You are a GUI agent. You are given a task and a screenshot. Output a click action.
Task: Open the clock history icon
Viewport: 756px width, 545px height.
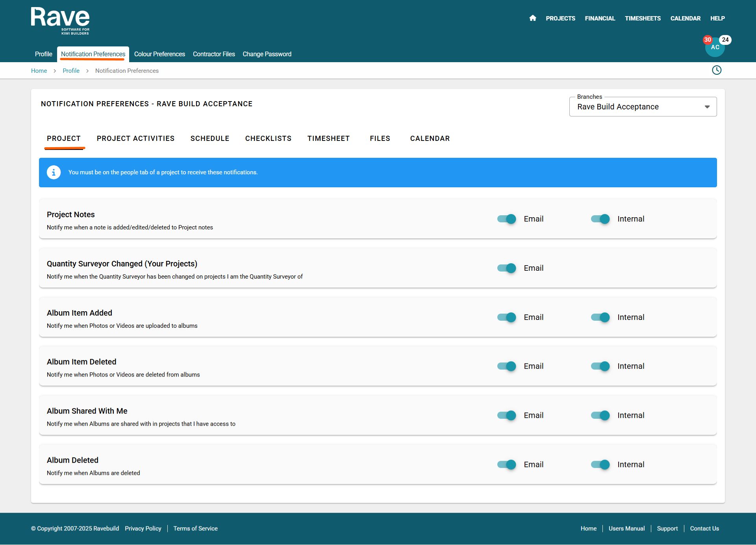[x=717, y=70]
